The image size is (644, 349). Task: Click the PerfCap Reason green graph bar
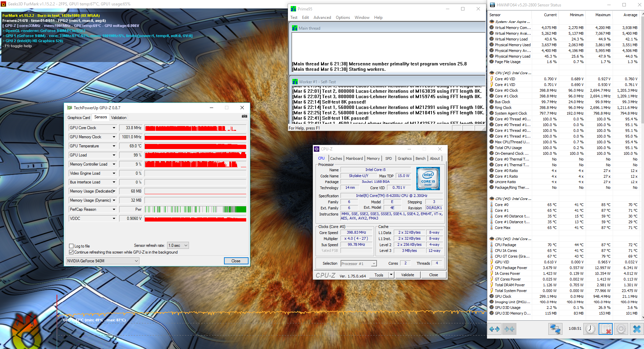195,209
